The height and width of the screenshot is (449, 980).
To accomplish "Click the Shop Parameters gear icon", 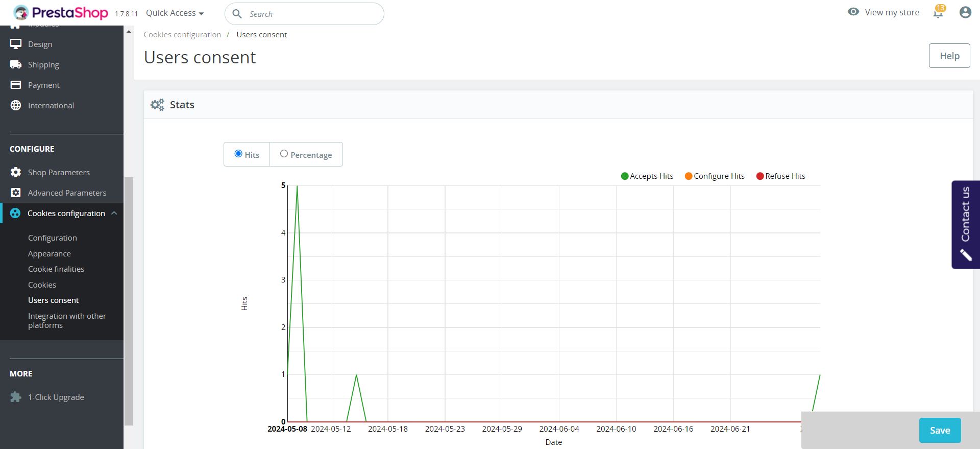I will pos(16,172).
